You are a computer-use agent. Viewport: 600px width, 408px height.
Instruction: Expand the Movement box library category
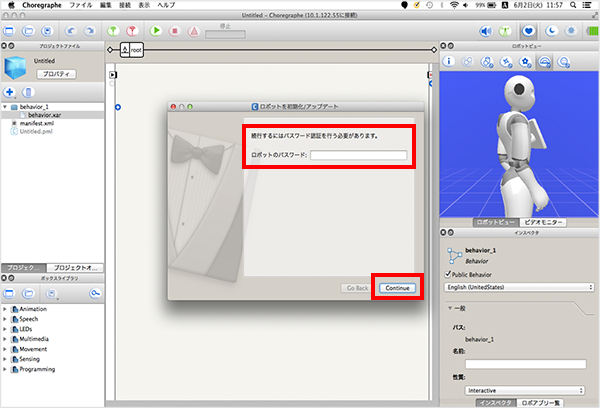[x=5, y=349]
